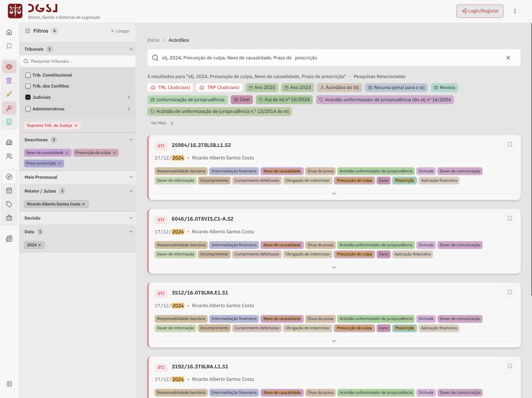
Task: Apply the Ano 2025 related search
Action: (262, 88)
